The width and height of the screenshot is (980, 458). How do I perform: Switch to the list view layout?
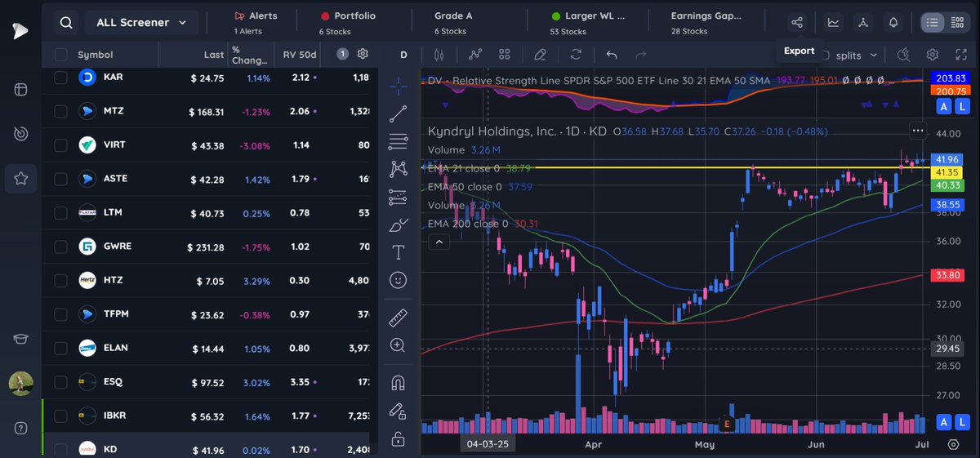(931, 23)
